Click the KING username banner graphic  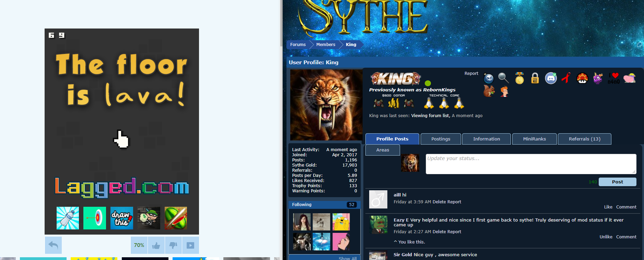coord(396,79)
